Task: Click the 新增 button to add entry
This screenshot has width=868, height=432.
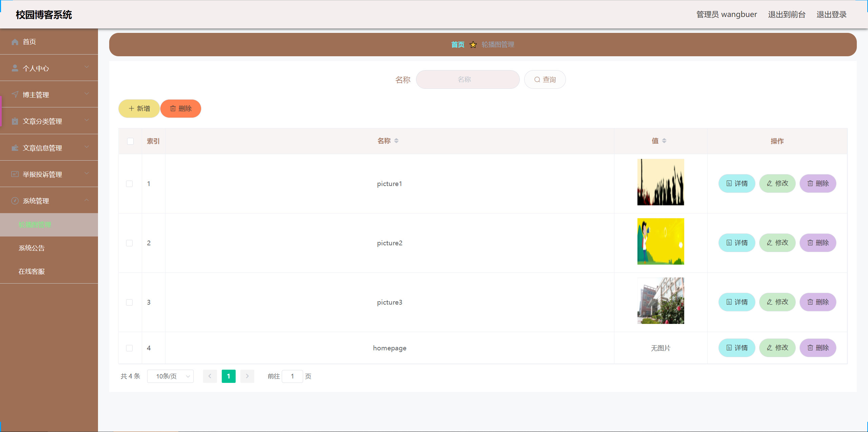Action: (x=139, y=108)
